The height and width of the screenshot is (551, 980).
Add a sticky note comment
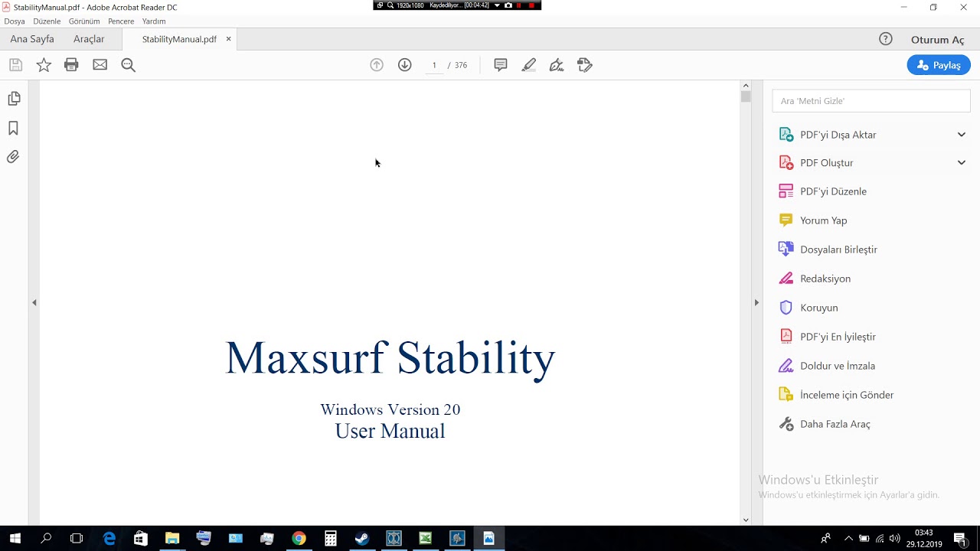click(x=501, y=65)
